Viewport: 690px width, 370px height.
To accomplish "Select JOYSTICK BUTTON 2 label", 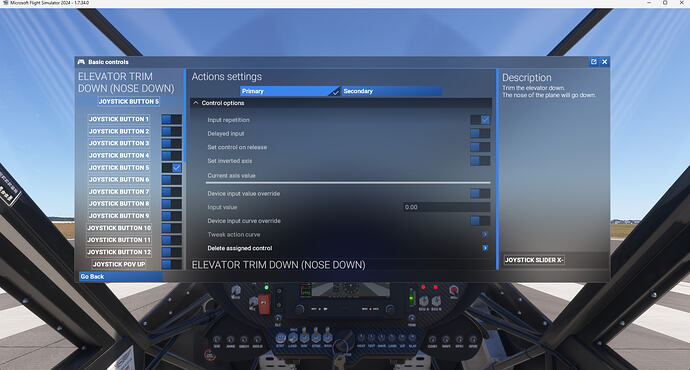I will (x=119, y=132).
